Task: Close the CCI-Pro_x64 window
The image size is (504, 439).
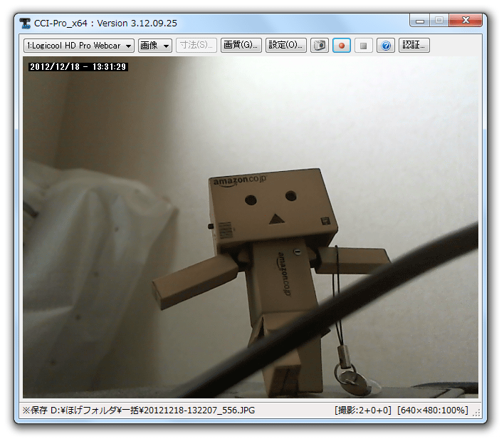Action: [x=466, y=20]
